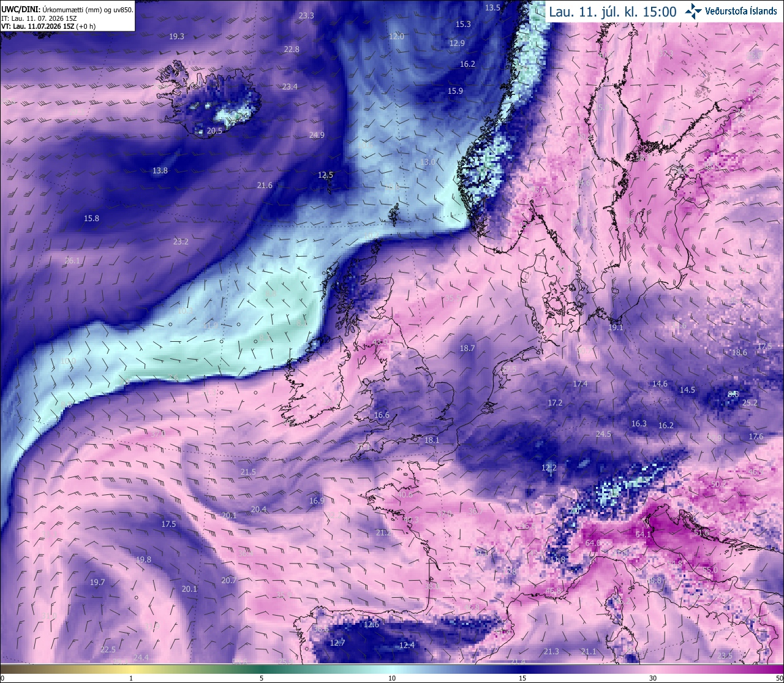
Task: Click the 13.8 value label south of Iceland
Action: coord(160,170)
